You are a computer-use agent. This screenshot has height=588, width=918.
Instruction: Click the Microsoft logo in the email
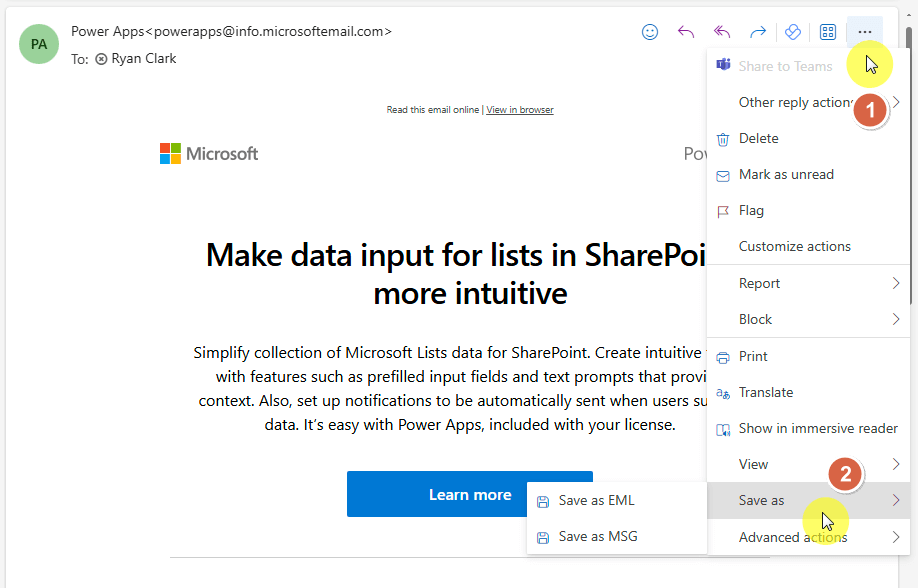tap(209, 154)
